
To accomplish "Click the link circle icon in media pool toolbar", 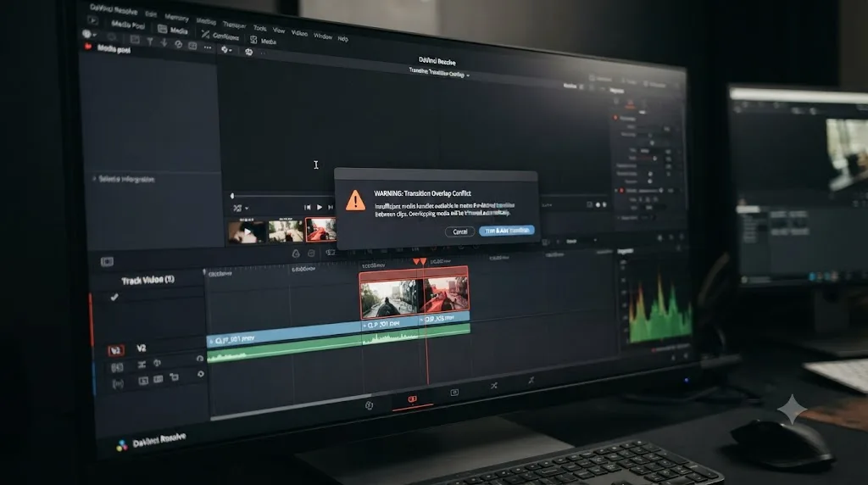I will tap(178, 44).
